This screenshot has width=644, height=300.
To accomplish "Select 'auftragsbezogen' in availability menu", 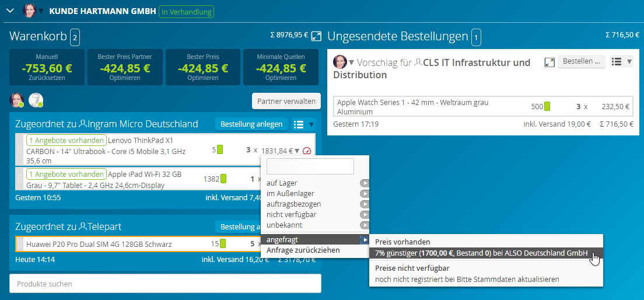I will (293, 204).
